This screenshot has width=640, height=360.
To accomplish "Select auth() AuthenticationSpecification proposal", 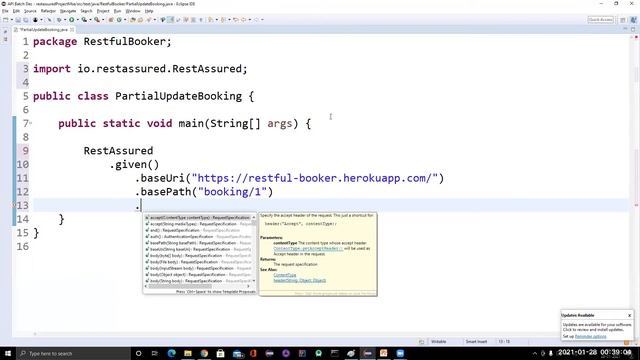I will coord(198,237).
